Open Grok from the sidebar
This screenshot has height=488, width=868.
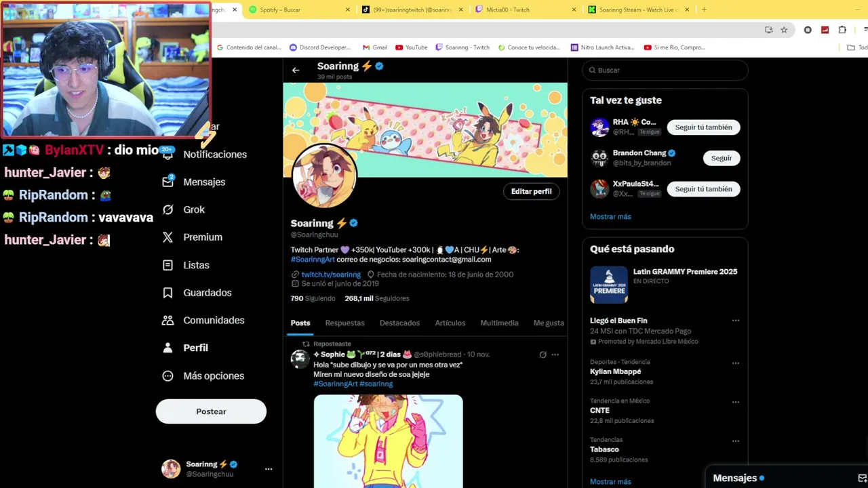tap(184, 209)
